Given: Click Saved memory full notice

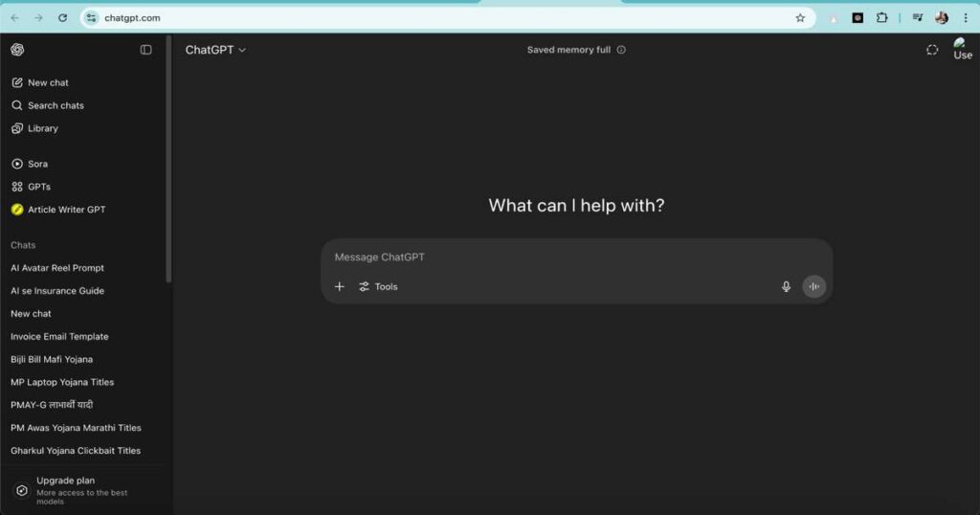Looking at the screenshot, I should coord(568,50).
